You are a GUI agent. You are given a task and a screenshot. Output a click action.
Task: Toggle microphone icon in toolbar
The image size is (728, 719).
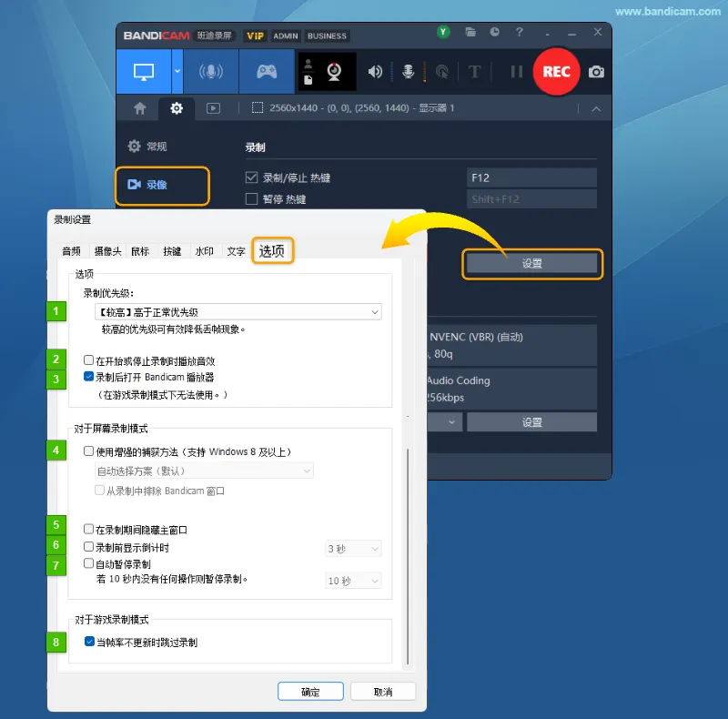tap(408, 72)
